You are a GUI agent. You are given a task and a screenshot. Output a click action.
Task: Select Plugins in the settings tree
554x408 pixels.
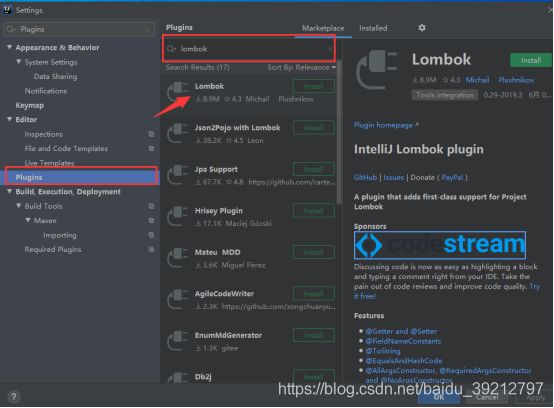81,177
